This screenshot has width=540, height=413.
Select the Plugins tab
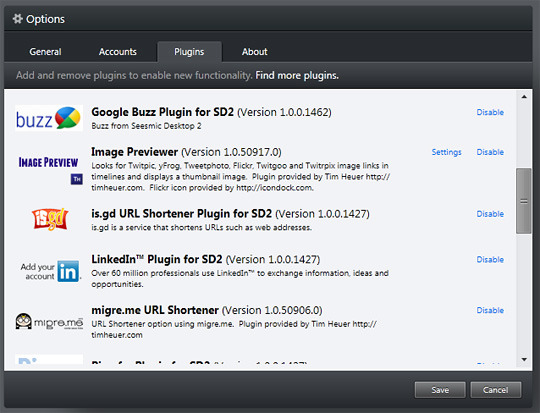pos(189,52)
